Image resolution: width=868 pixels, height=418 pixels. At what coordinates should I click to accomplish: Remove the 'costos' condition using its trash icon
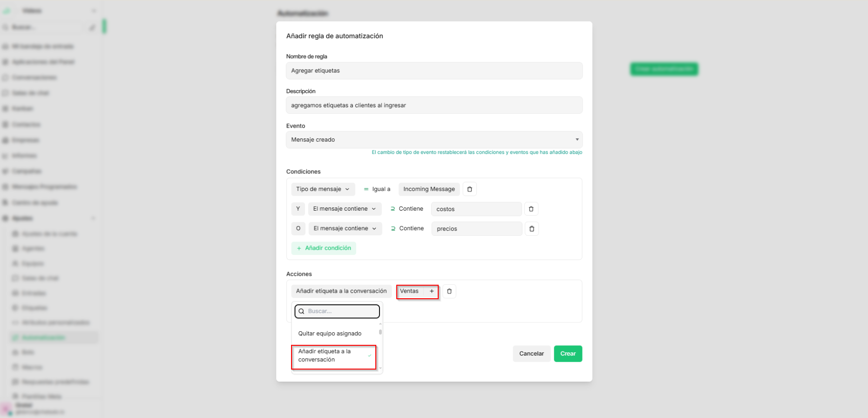point(531,209)
